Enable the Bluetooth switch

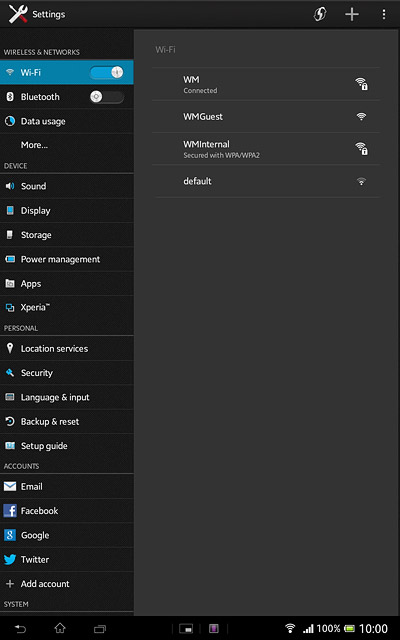click(107, 97)
